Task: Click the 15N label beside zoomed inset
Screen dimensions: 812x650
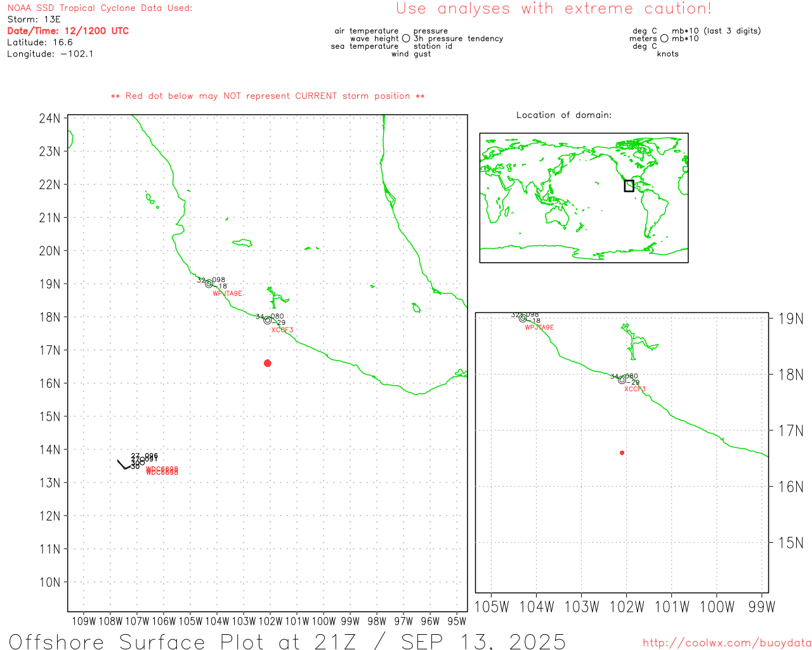Action: [791, 543]
